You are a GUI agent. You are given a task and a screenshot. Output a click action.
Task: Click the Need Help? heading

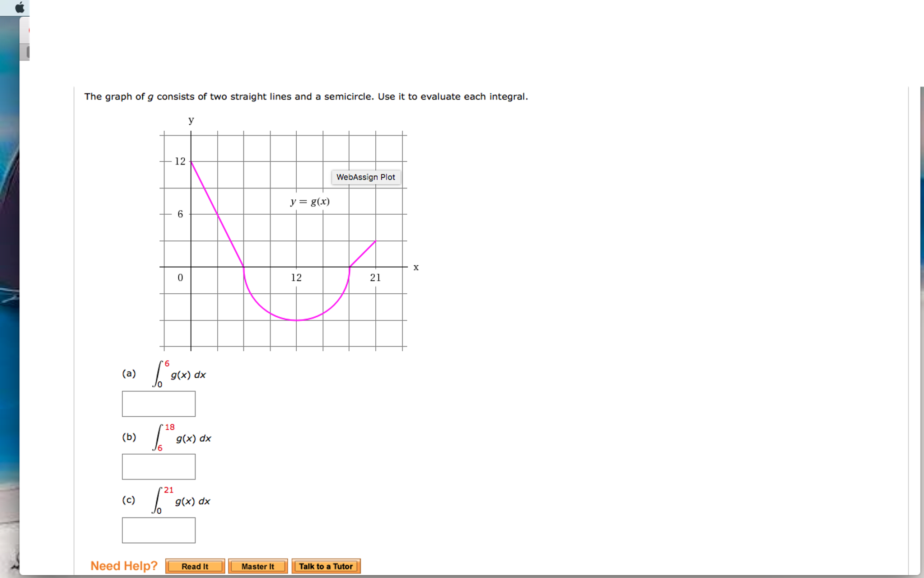point(124,565)
